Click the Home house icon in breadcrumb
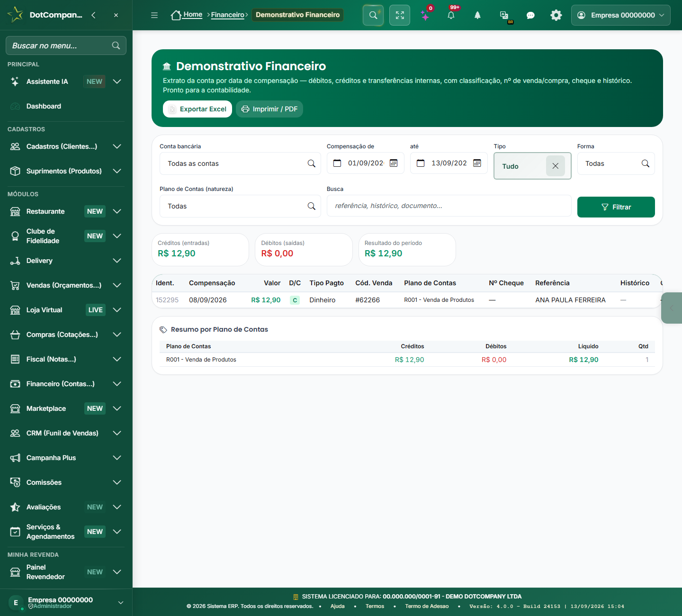The height and width of the screenshot is (616, 682). (176, 15)
